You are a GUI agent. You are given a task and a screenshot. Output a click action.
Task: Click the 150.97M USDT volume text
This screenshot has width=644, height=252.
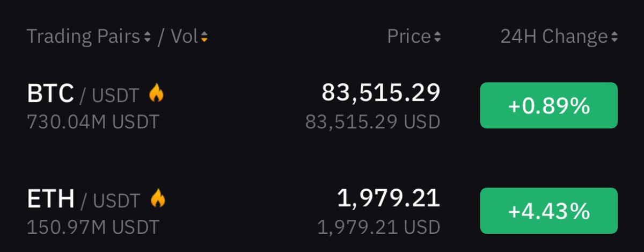tap(93, 227)
